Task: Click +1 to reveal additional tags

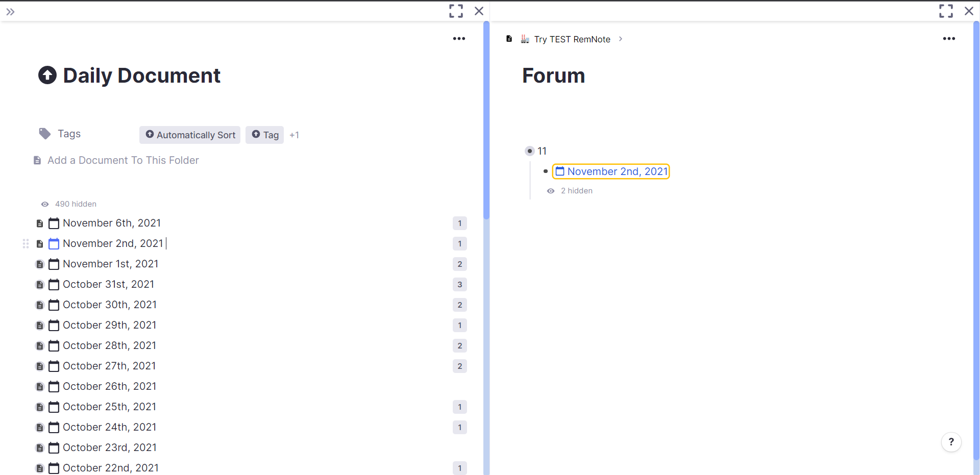Action: (x=295, y=135)
